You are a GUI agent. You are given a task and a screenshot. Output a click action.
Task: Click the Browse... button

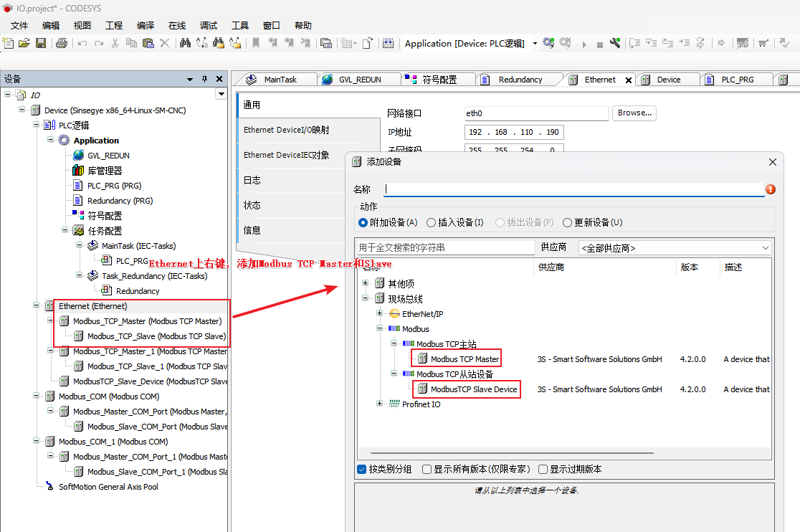coord(634,113)
